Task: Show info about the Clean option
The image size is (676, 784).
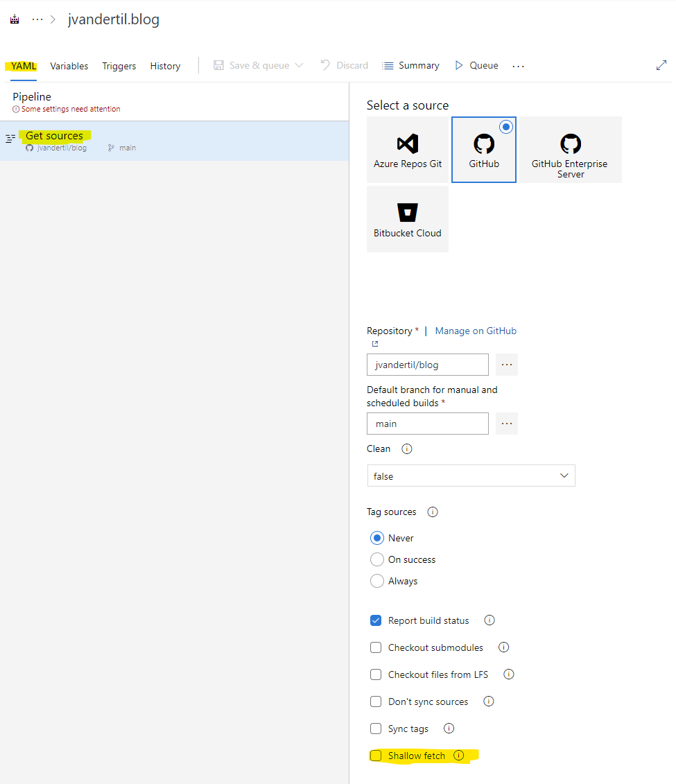Action: click(x=407, y=449)
